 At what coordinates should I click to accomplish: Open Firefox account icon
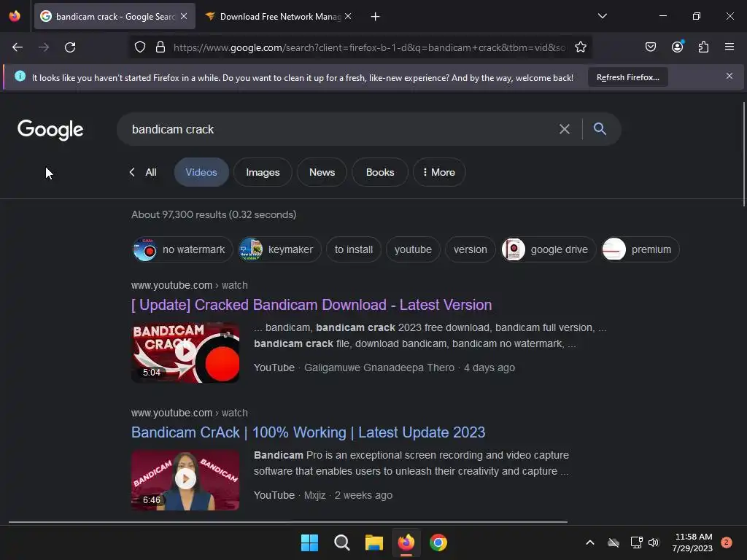point(678,47)
